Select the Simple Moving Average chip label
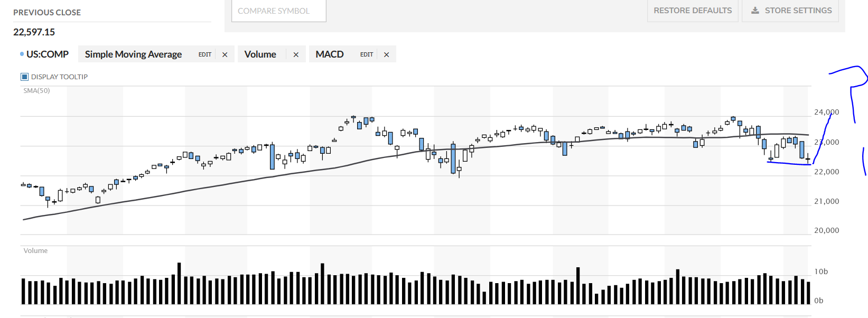 [x=133, y=54]
